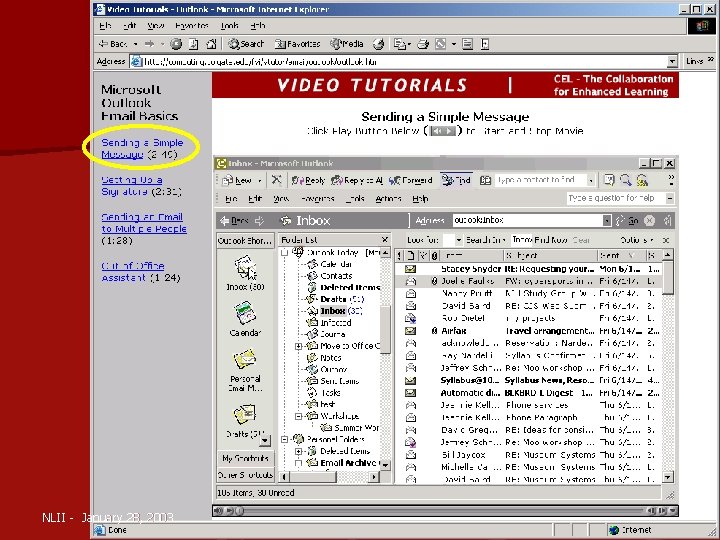Go to the browser Home page
Viewport: 720px width, 540px height.
pos(211,44)
